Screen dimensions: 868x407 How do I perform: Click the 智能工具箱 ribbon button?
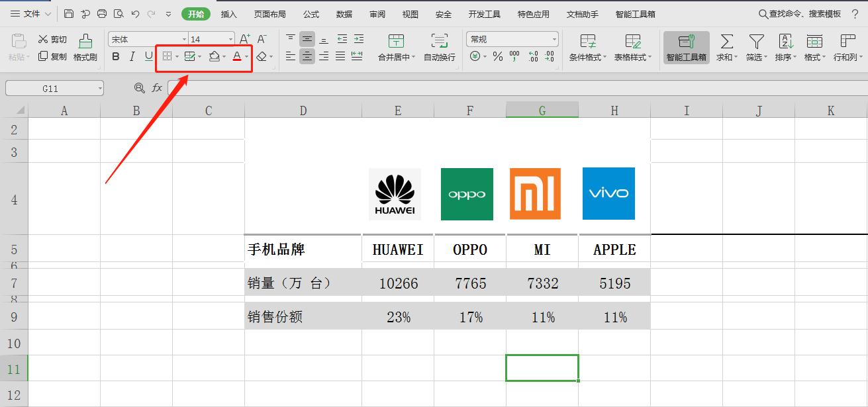(x=687, y=48)
